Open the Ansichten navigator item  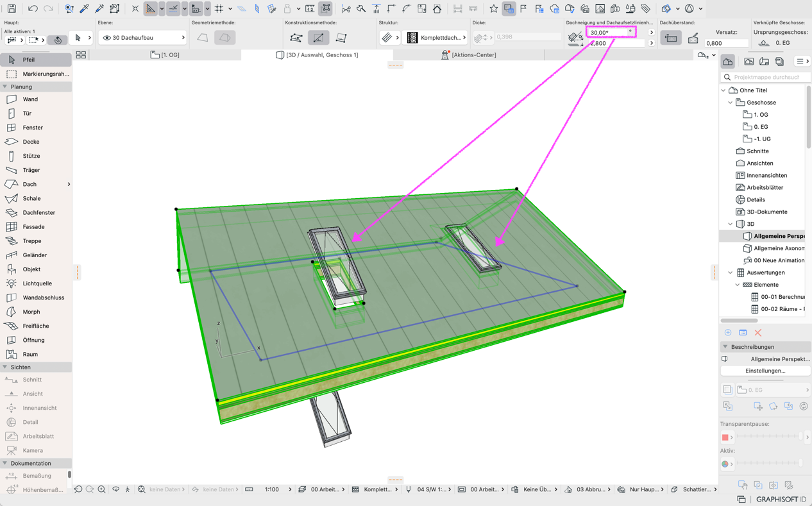click(759, 163)
